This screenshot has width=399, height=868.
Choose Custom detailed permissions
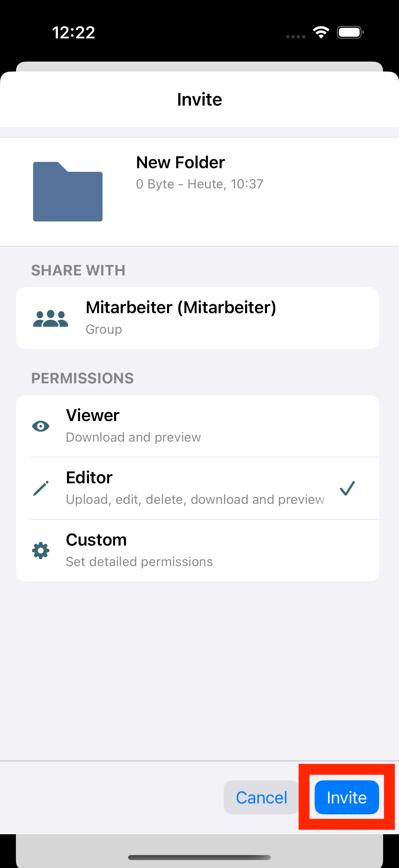coord(197,551)
